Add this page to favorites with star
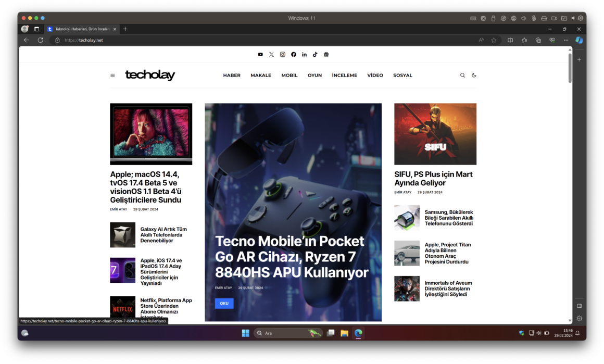Image resolution: width=604 pixels, height=364 pixels. pyautogui.click(x=494, y=40)
